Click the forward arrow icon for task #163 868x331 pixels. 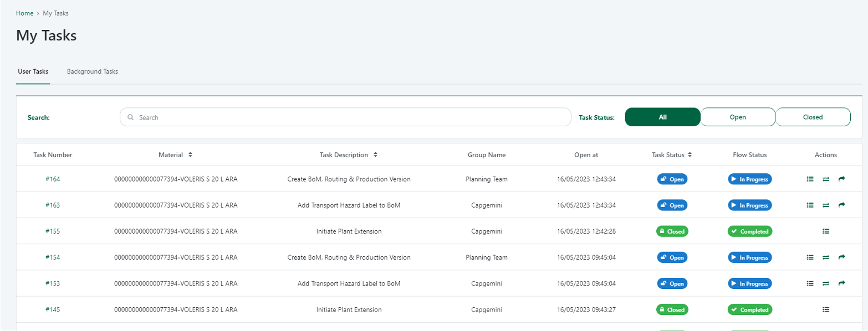[841, 205]
